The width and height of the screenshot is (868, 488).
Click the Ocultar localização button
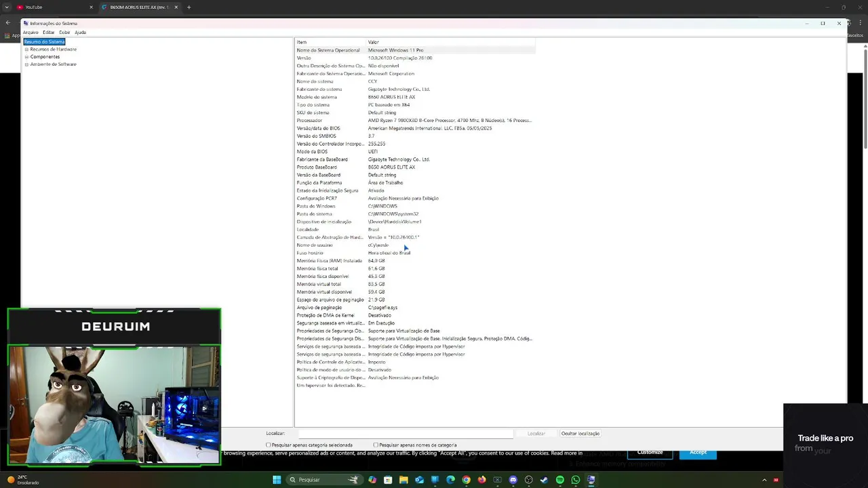(x=580, y=433)
